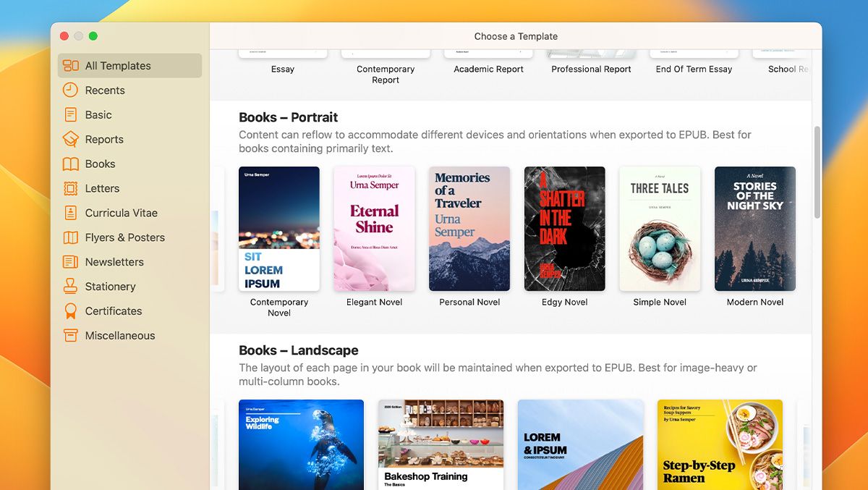Viewport: 868px width, 490px height.
Task: Select the Flyers & Posters icon
Action: [x=70, y=238]
